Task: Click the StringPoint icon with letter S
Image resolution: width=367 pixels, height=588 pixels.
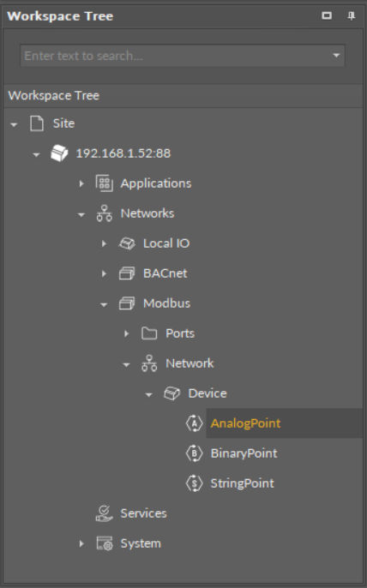Action: click(x=194, y=483)
